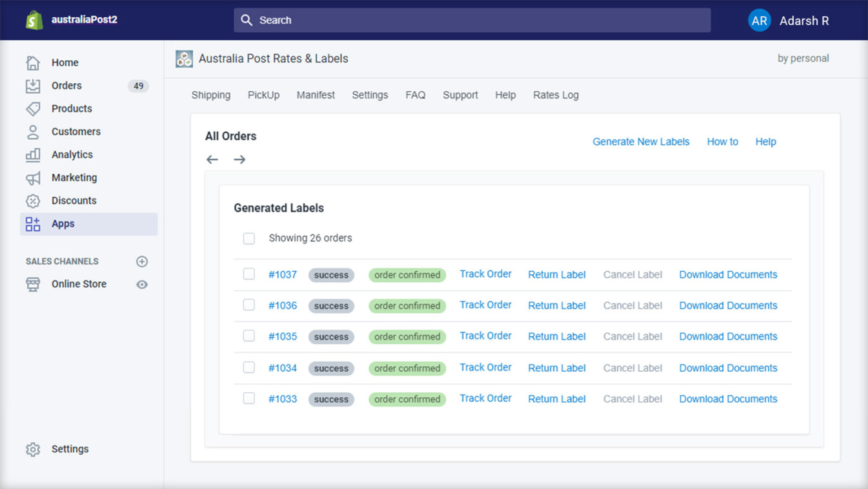Image resolution: width=868 pixels, height=489 pixels.
Task: Open order #1037 link
Action: (x=283, y=274)
